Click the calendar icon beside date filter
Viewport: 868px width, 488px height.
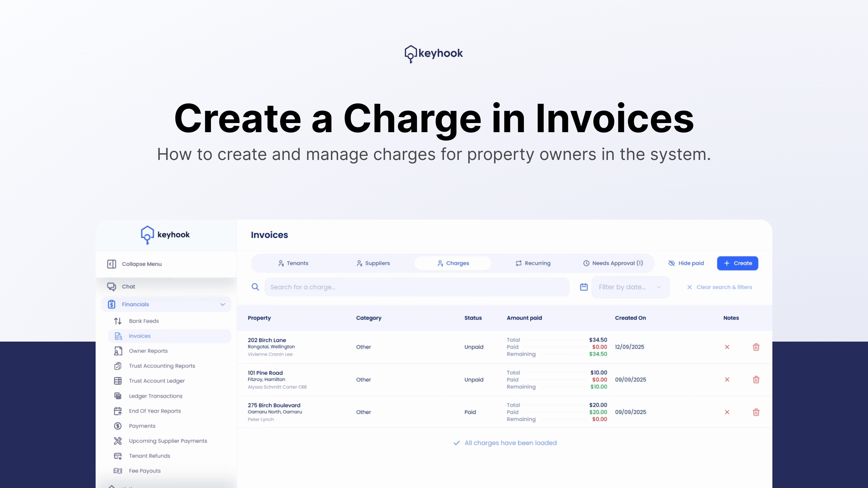point(584,287)
